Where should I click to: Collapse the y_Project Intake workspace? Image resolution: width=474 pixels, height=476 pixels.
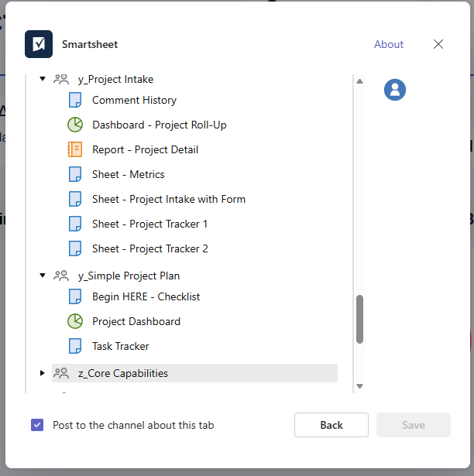(43, 79)
